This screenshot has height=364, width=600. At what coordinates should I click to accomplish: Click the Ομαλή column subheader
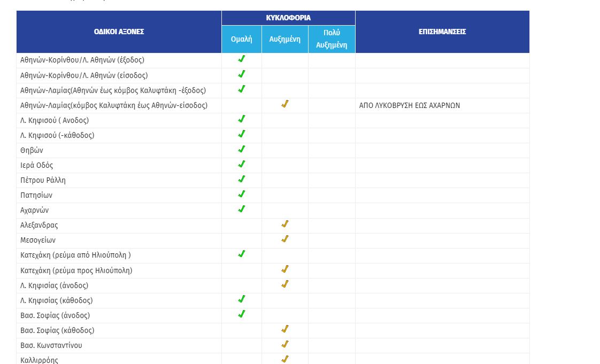pos(241,40)
